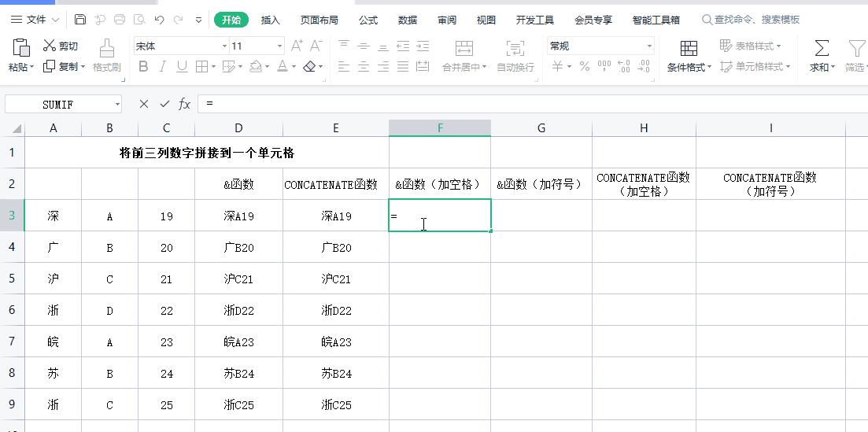Toggle align text right
The height and width of the screenshot is (432, 868).
[x=383, y=67]
